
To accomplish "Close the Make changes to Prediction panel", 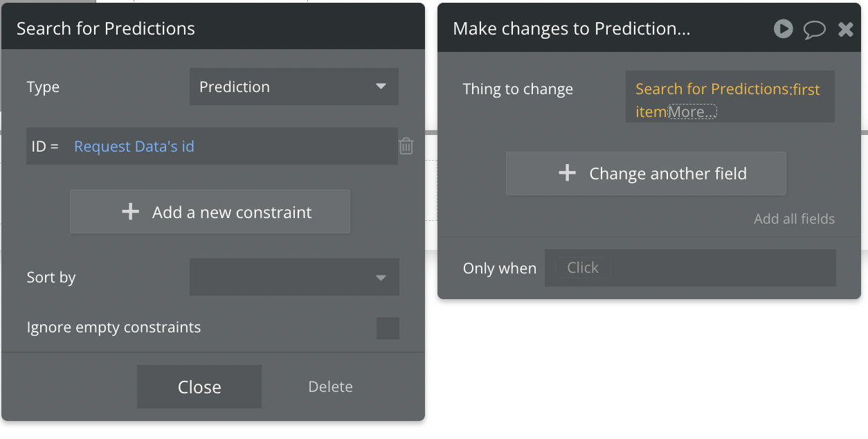I will pos(845,29).
